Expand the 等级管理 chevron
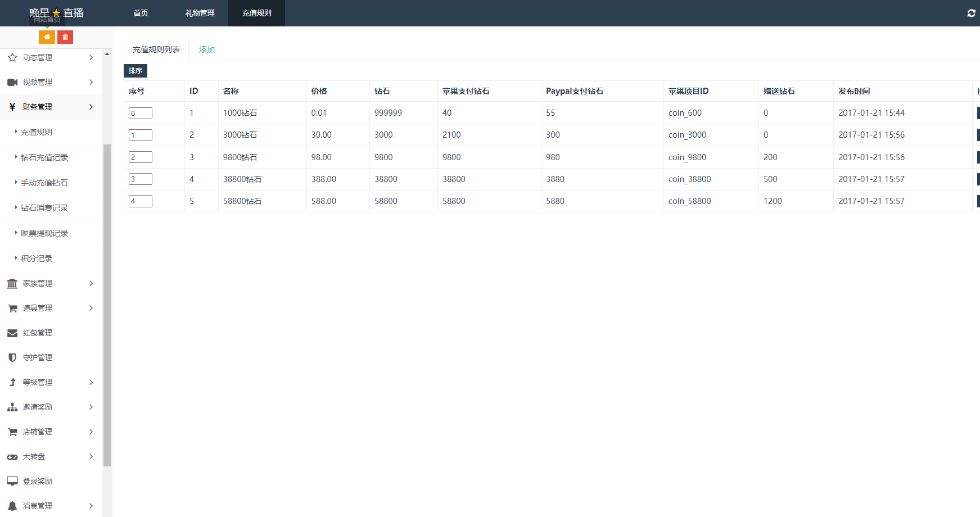 point(91,382)
